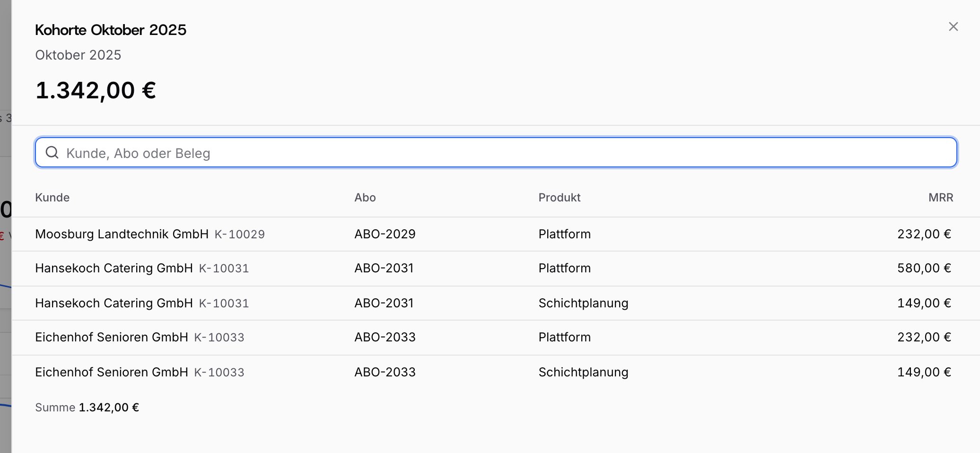Screen dimensions: 980x453
Task: Click the 149,00 € amount for Eichenhof Senioren
Action: tap(924, 372)
